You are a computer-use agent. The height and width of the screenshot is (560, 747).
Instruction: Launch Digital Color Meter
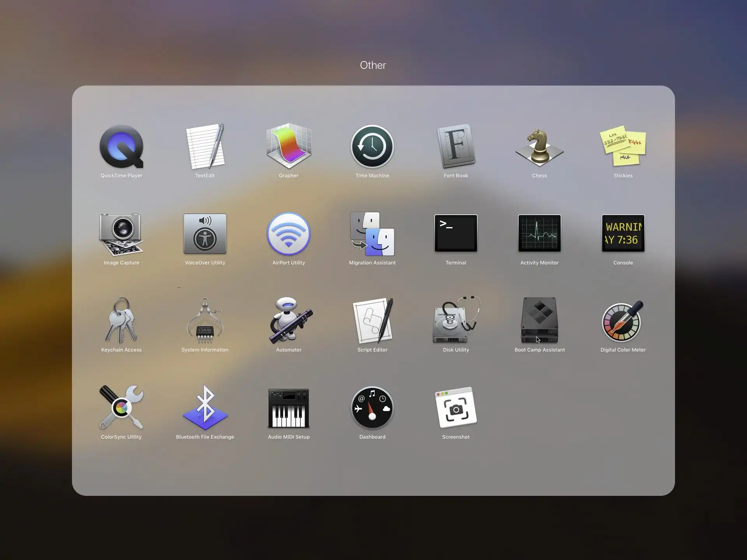623,320
